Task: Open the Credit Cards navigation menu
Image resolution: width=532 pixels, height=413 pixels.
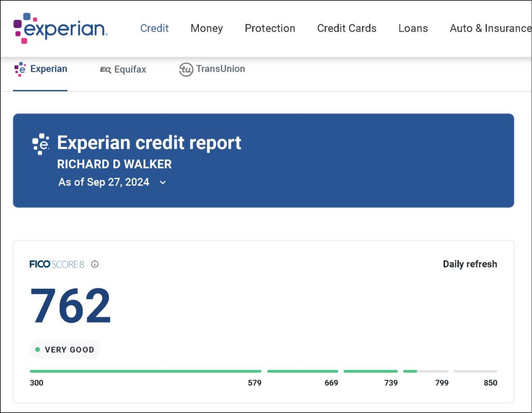Action: (347, 28)
